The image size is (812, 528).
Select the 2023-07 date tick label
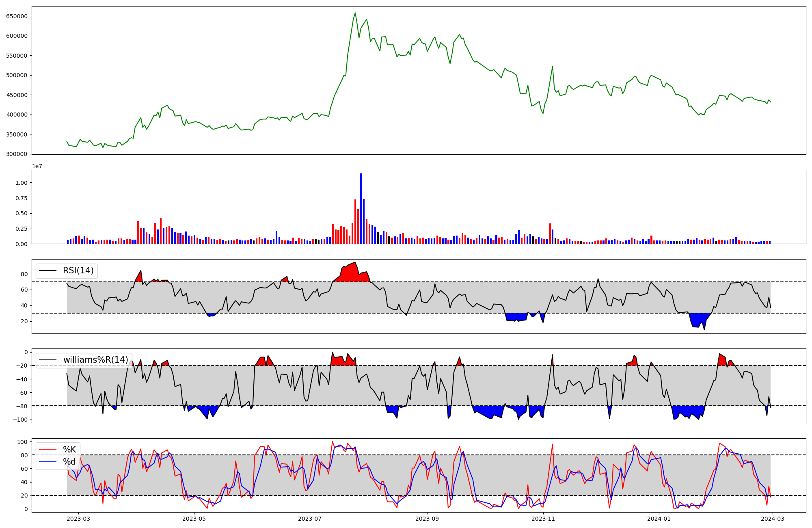tap(310, 519)
